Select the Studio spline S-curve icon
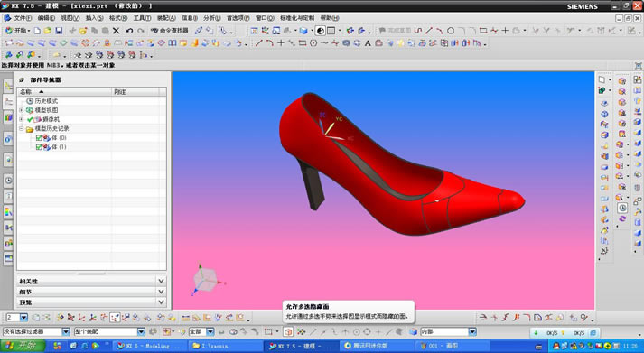 click(418, 31)
